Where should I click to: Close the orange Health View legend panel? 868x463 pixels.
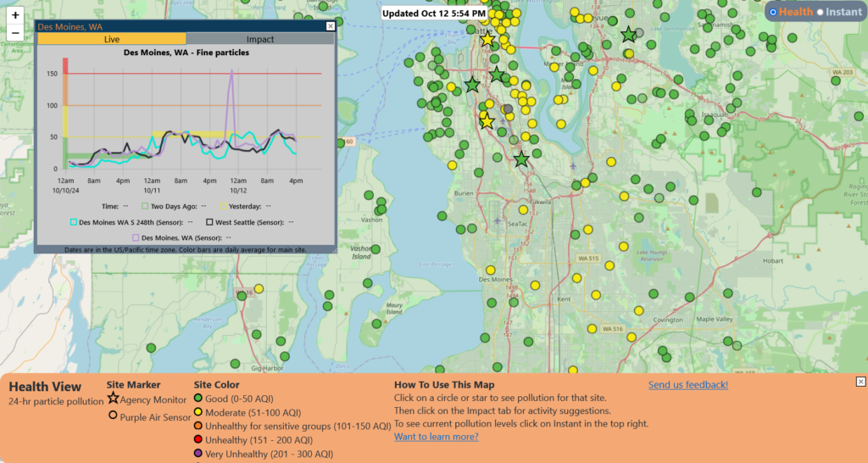[x=860, y=382]
